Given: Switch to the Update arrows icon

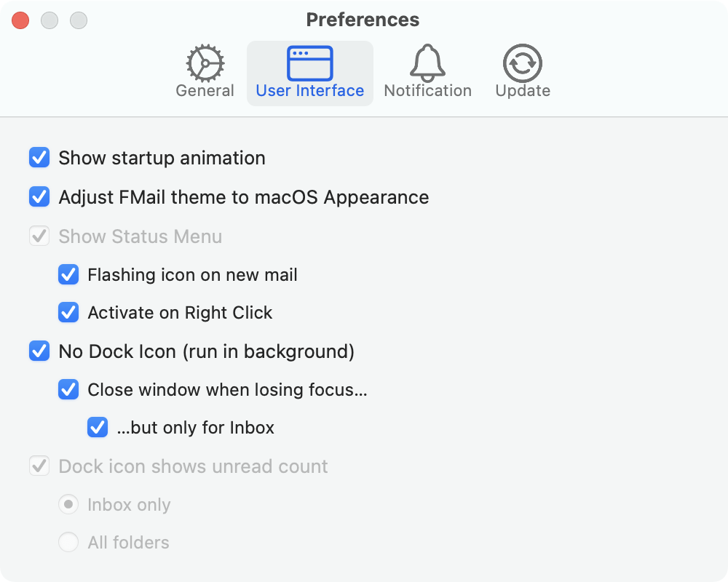Looking at the screenshot, I should 522,63.
